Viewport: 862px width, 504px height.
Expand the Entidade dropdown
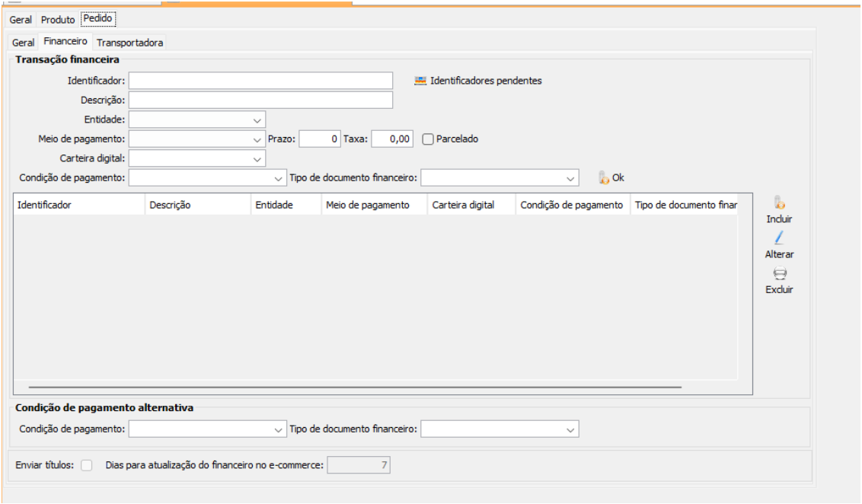(257, 120)
